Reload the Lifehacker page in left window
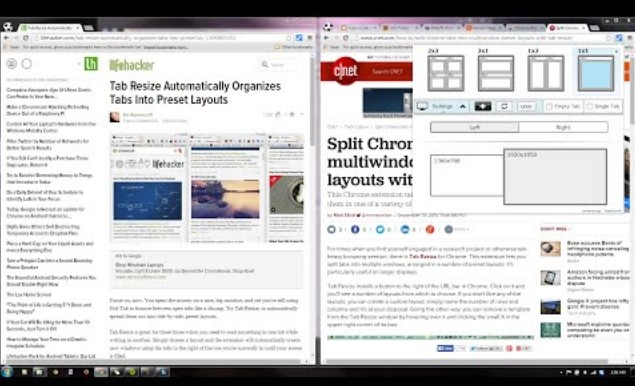The width and height of the screenshot is (635, 386). [x=26, y=38]
